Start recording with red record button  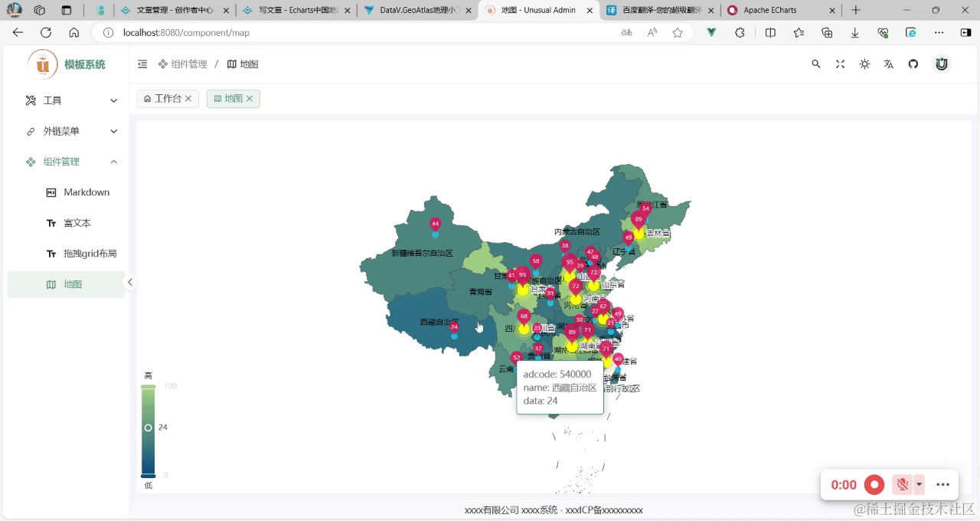[x=874, y=484]
